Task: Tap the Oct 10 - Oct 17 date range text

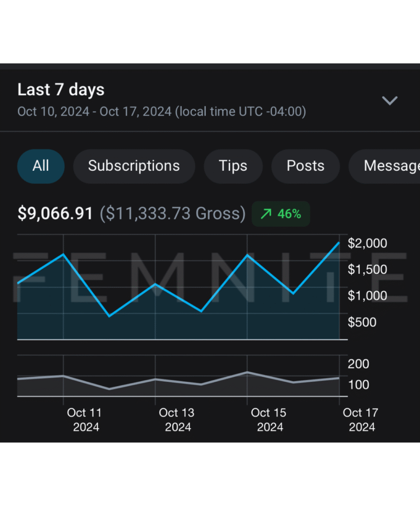Action: click(162, 112)
